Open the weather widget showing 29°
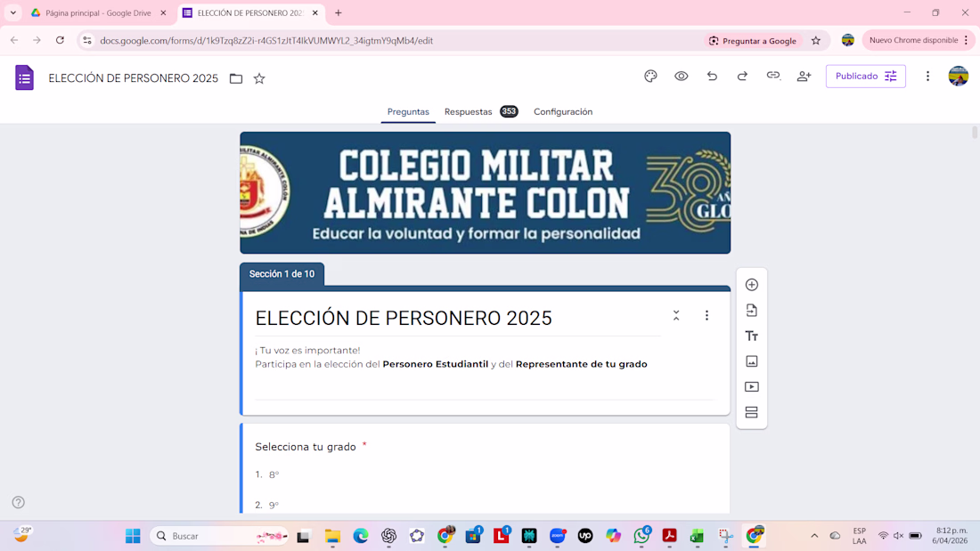The height and width of the screenshot is (551, 980). click(x=22, y=534)
